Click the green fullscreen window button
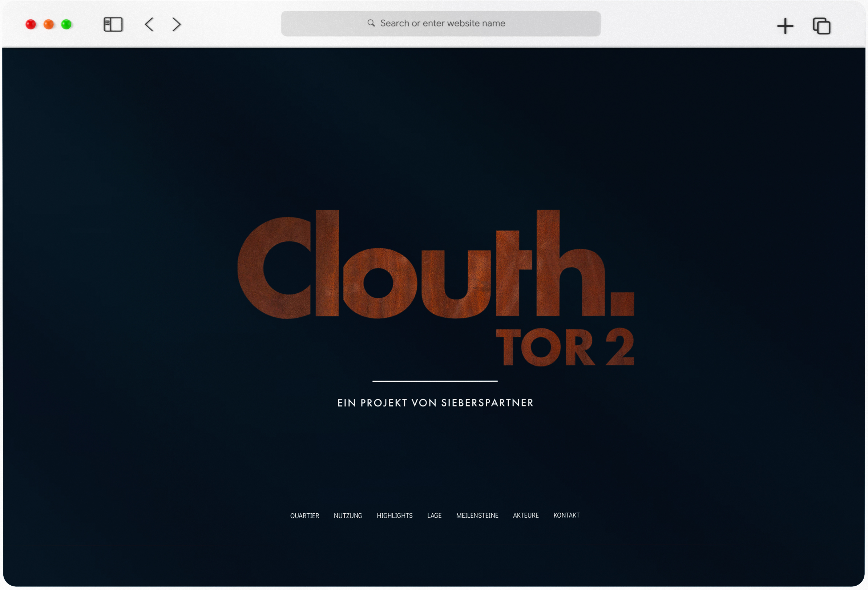The image size is (868, 590). pyautogui.click(x=66, y=25)
